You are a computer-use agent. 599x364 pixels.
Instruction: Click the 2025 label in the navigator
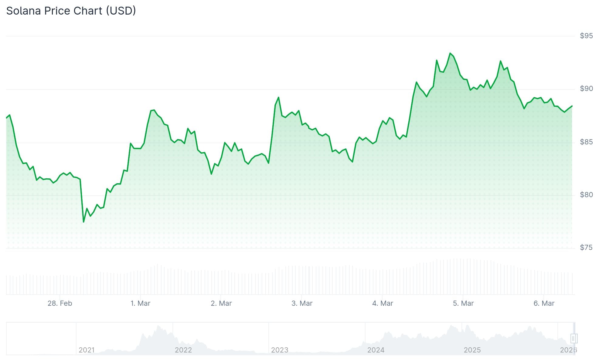472,350
